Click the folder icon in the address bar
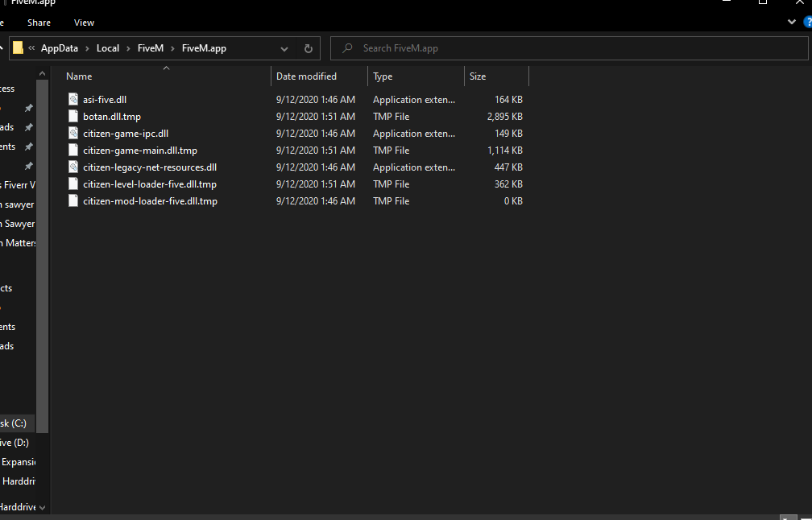This screenshot has height=520, width=812. point(18,48)
